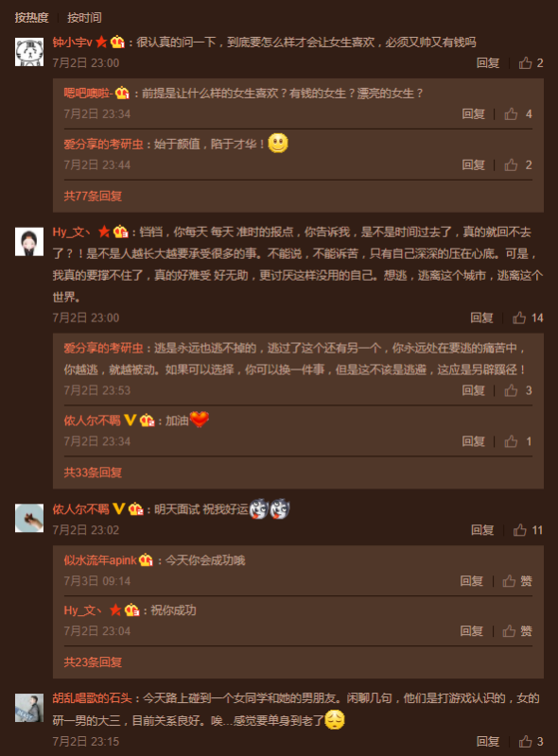Click the membership crown badge beside 钟小宇v
The image size is (558, 756).
pyautogui.click(x=117, y=42)
